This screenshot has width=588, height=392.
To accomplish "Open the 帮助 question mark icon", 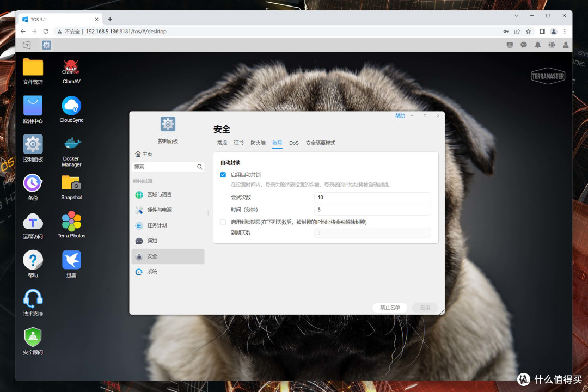I will [33, 264].
